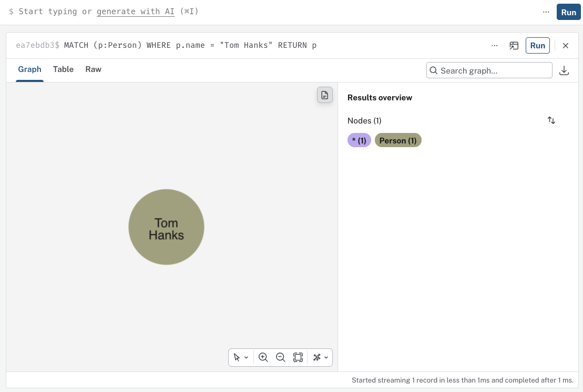The width and height of the screenshot is (583, 392).
Task: Toggle the results overview panel icon
Action: point(324,95)
